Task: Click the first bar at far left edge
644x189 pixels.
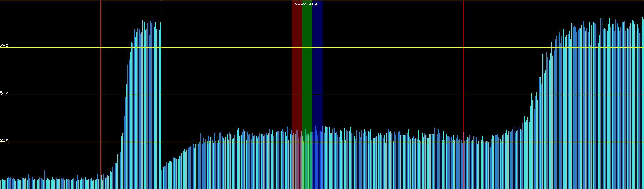Action: (1, 185)
